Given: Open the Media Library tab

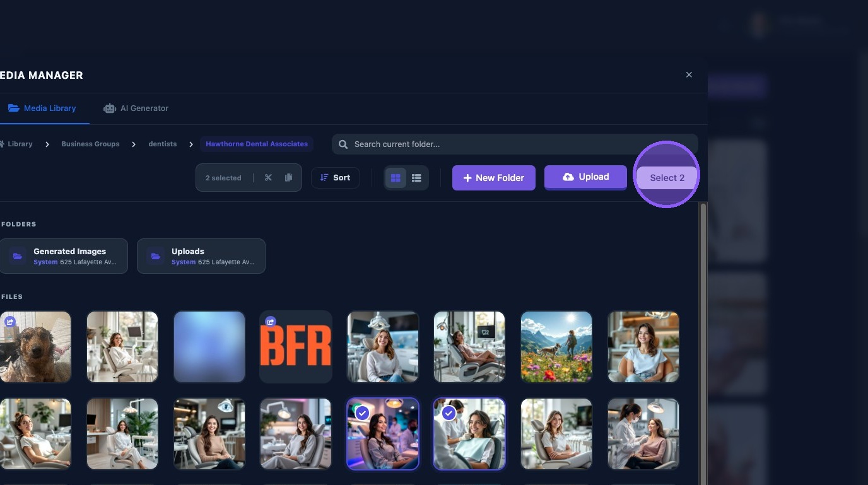Looking at the screenshot, I should tap(42, 108).
